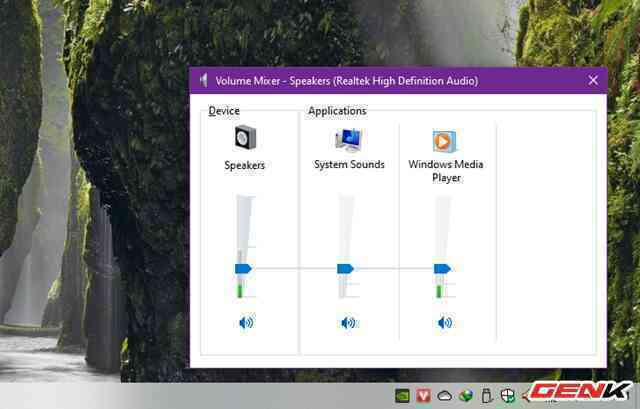Click the Windows Media Player volume slider handle
640x409 pixels.
tap(442, 269)
